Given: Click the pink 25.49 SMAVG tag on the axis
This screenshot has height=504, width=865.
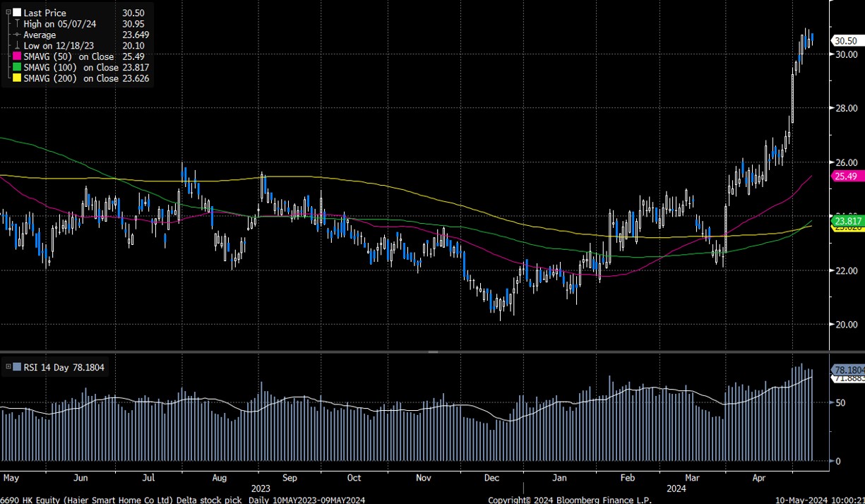Looking at the screenshot, I should 845,176.
